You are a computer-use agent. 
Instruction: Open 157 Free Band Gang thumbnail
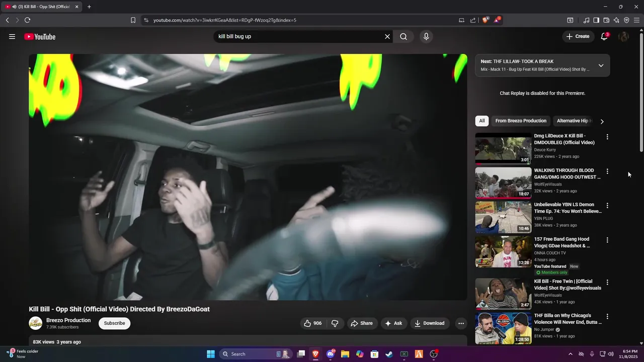tap(503, 251)
